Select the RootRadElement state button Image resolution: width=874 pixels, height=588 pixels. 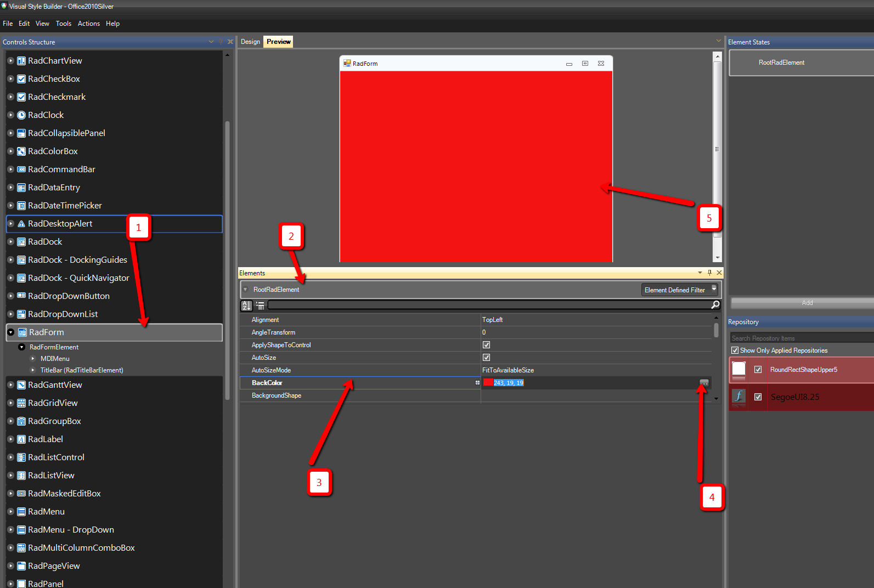point(801,63)
